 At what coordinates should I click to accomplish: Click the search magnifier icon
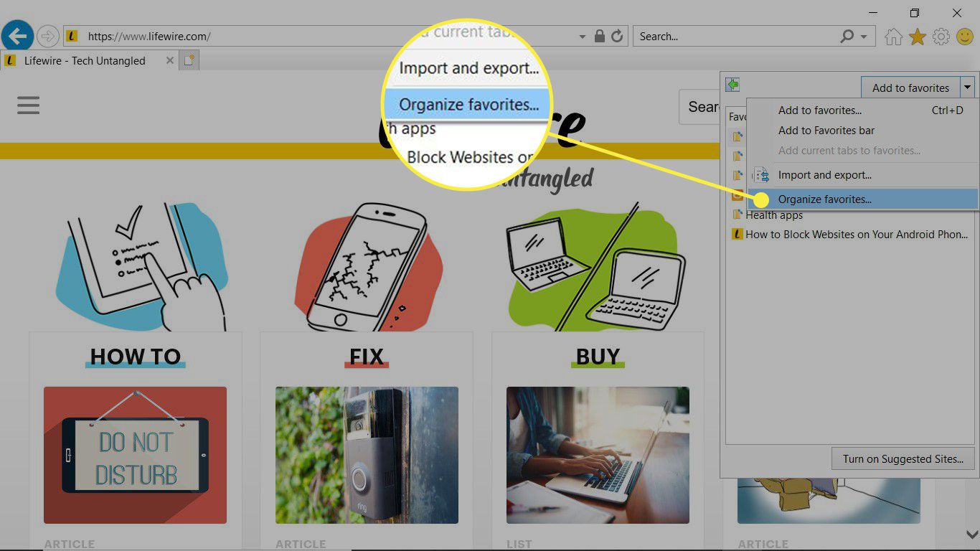[x=847, y=36]
